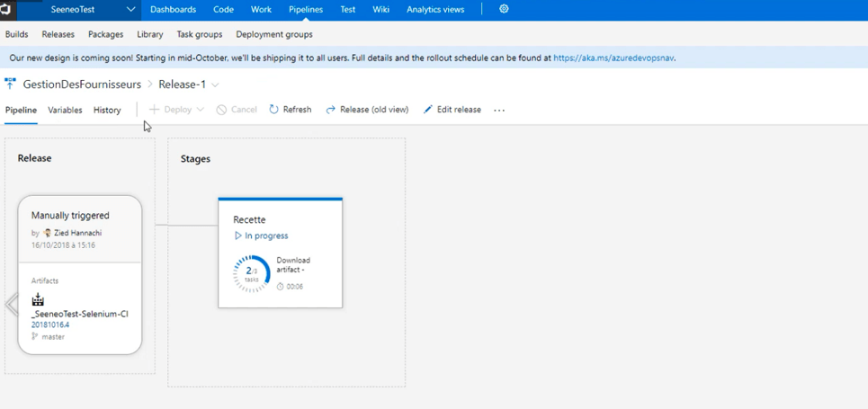Click the Release (old view) icon
Viewport: 868px width, 409px height.
tap(331, 110)
